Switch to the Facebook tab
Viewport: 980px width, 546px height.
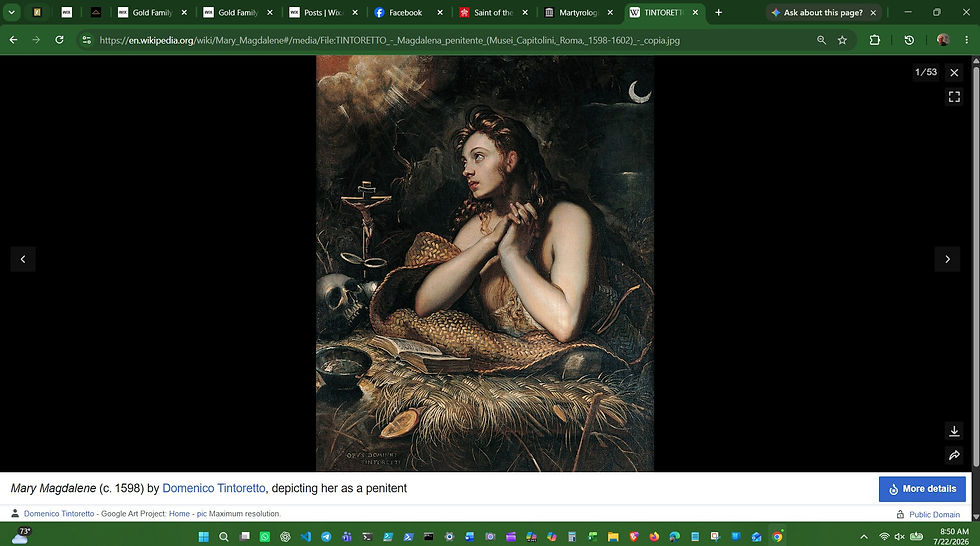coord(406,12)
